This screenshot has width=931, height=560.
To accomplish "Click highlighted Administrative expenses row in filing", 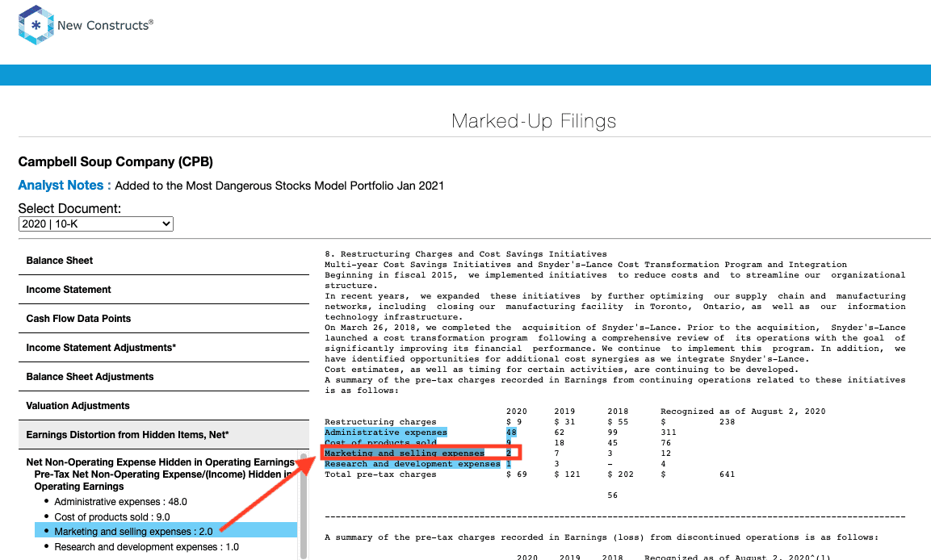I will (386, 433).
